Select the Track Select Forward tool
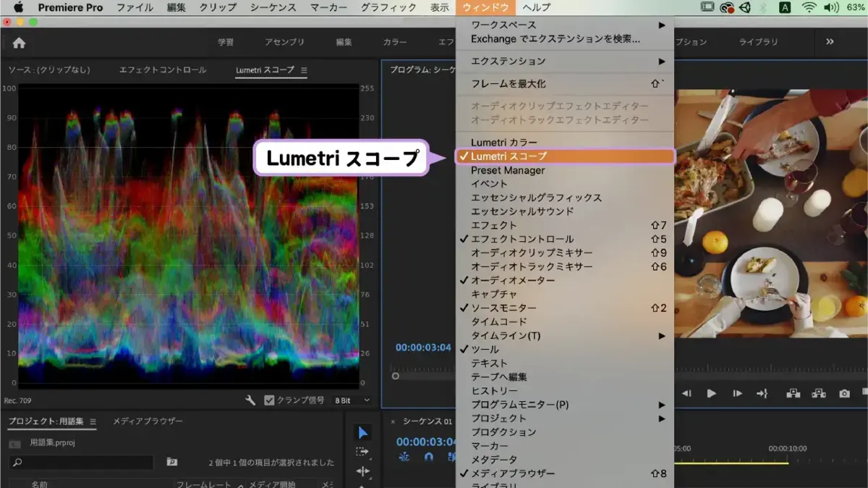The width and height of the screenshot is (868, 488). 363,452
